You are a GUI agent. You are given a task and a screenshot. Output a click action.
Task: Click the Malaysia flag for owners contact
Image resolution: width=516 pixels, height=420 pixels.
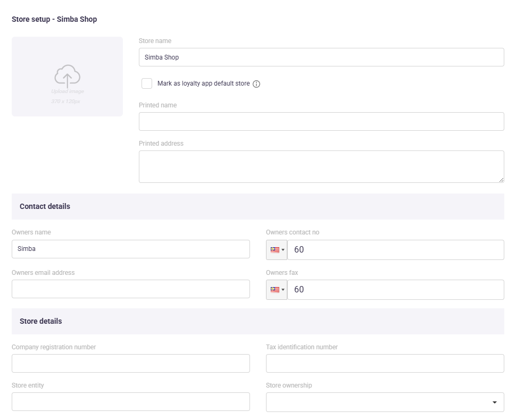[x=274, y=250]
